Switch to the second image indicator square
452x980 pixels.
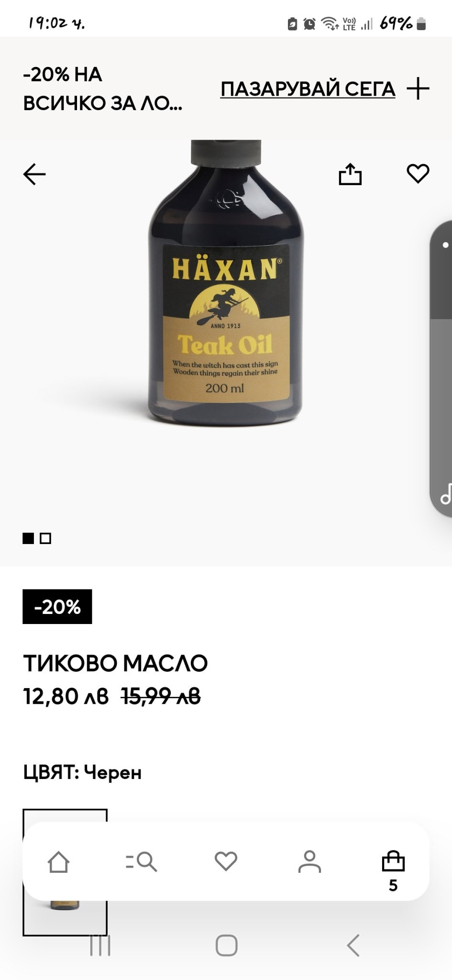(x=45, y=538)
